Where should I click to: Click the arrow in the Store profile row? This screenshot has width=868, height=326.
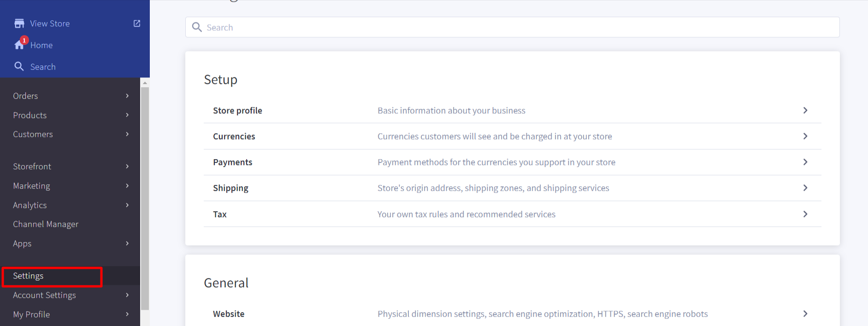[805, 110]
